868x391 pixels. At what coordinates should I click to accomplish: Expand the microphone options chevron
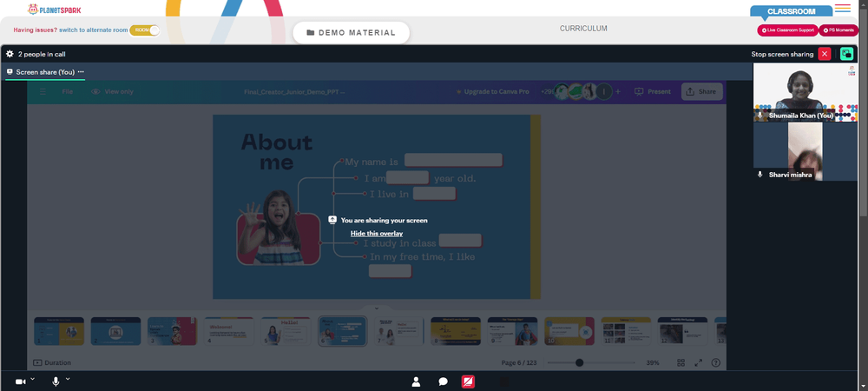pyautogui.click(x=68, y=379)
